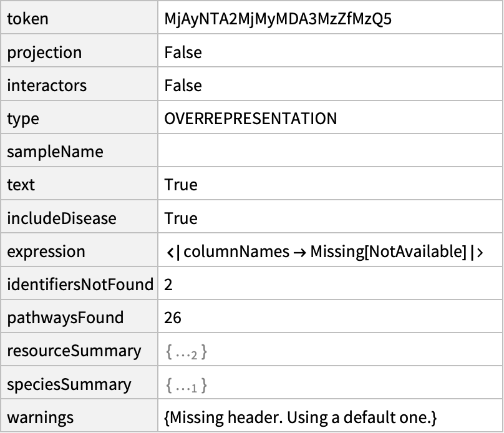Click the expression key label

tap(46, 252)
